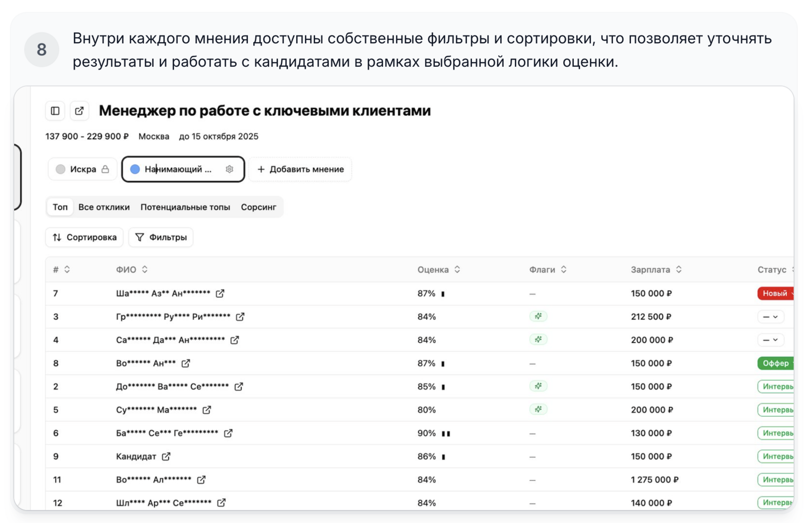Click lock icon on Искра opinion
This screenshot has height=523, width=812.
105,169
